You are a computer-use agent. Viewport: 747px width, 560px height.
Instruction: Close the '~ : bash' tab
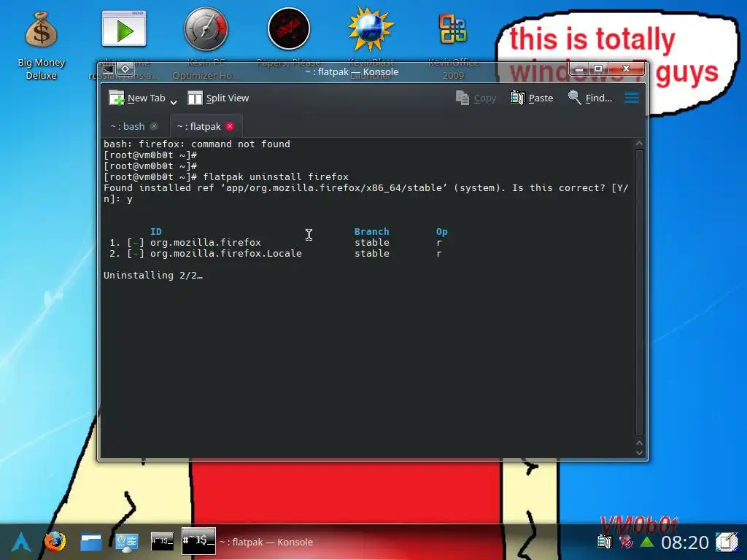[x=154, y=126]
